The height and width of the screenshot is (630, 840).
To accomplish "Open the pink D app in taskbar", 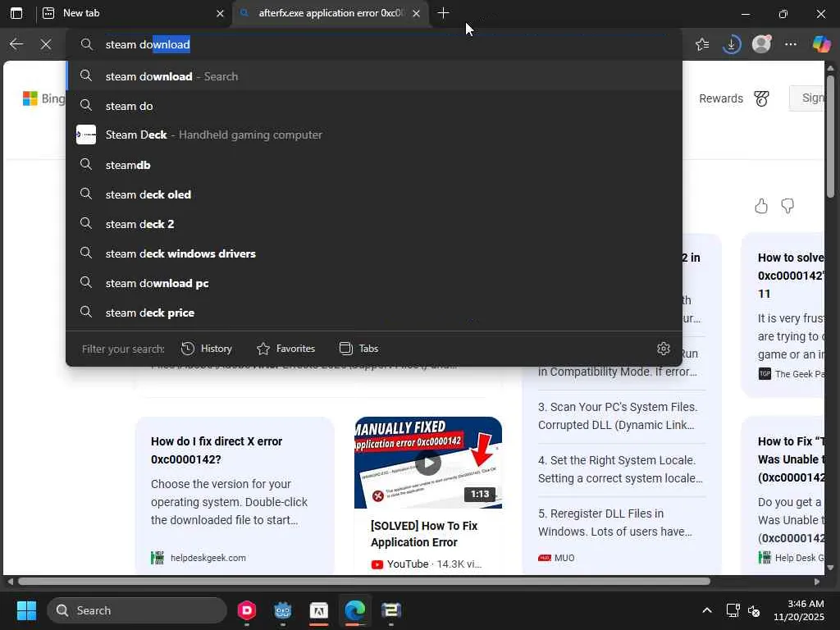I will [x=246, y=610].
